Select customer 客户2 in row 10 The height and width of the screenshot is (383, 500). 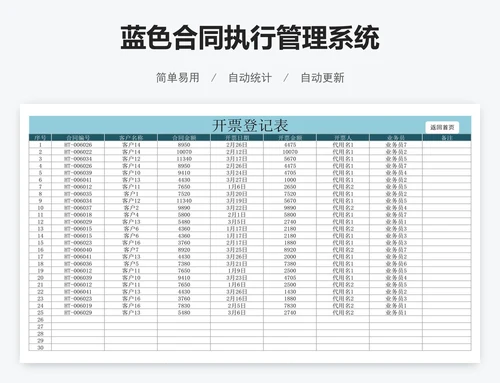(131, 208)
